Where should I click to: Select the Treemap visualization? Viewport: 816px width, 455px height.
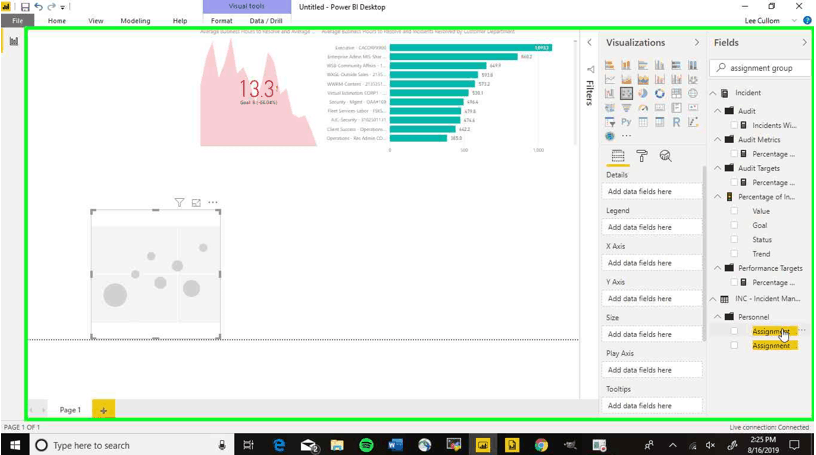[676, 93]
